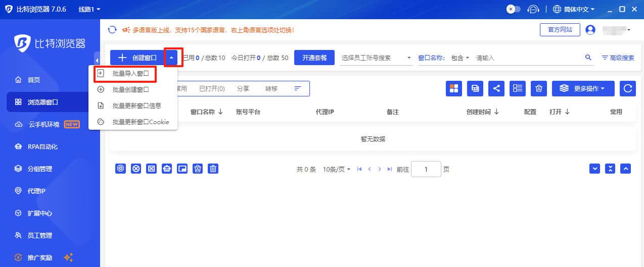Open the recycle bin icon in toolbar
644x267 pixels.
[x=539, y=88]
